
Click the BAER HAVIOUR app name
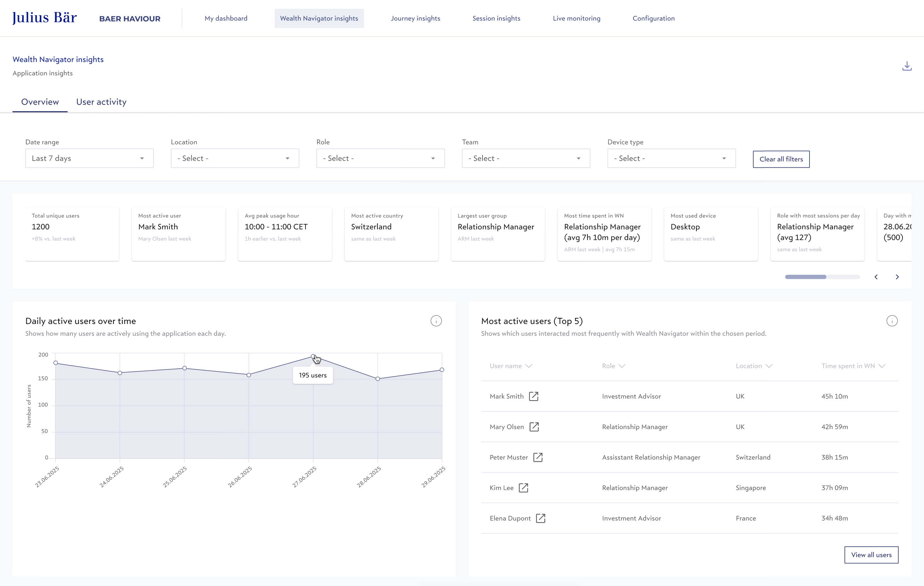pyautogui.click(x=130, y=18)
